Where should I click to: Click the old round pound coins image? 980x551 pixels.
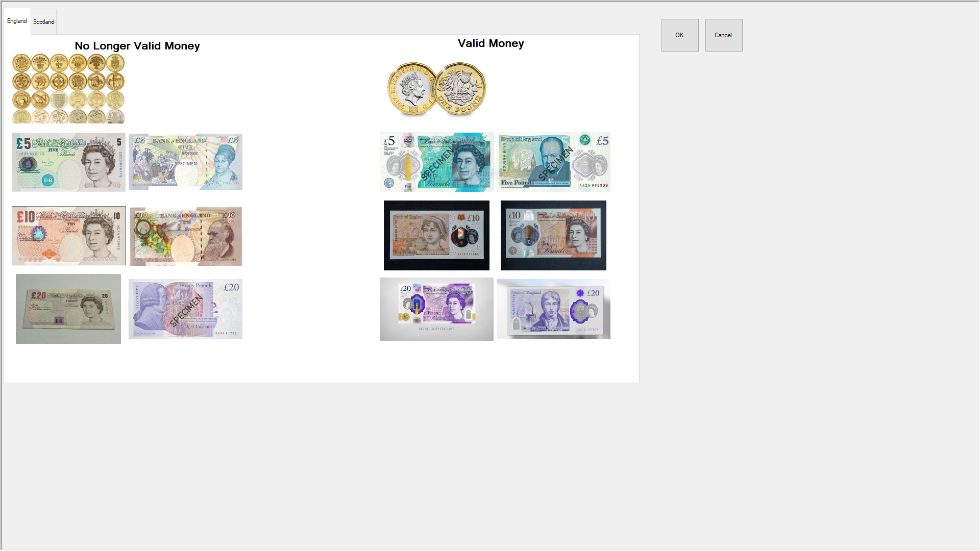click(x=68, y=89)
